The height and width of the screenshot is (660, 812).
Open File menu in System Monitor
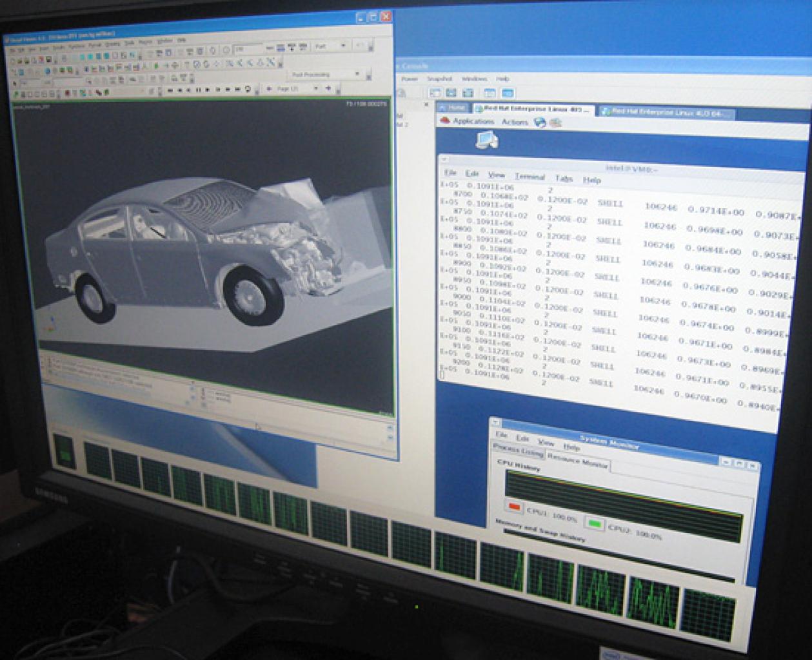(500, 435)
